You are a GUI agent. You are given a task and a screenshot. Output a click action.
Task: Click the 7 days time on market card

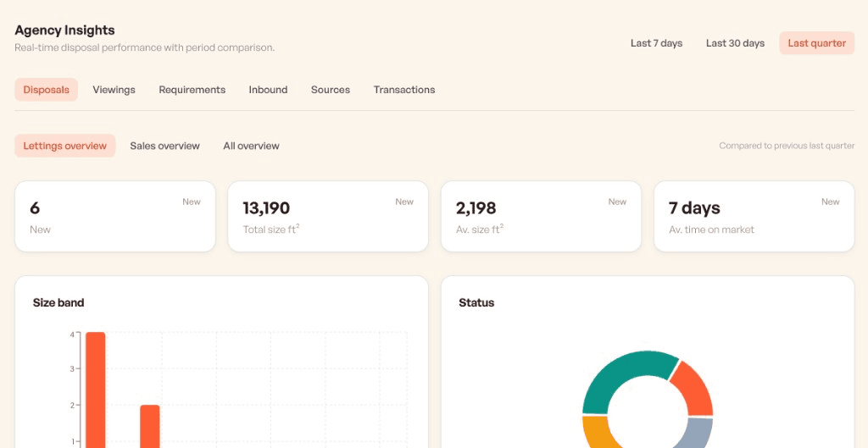(x=754, y=216)
